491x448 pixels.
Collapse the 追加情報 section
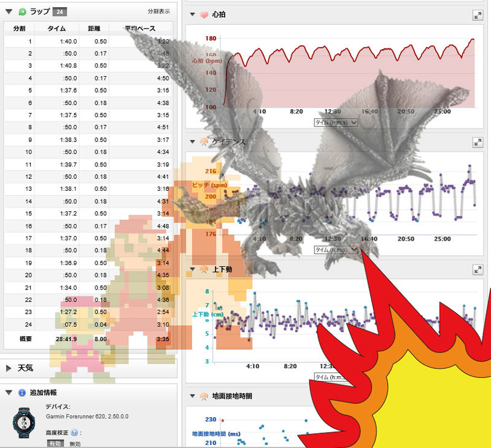[9, 392]
